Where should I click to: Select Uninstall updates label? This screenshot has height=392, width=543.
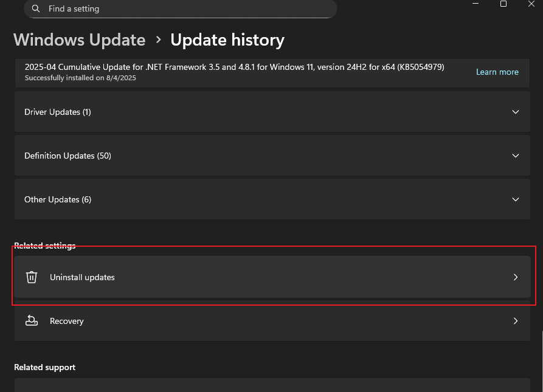[x=82, y=277]
